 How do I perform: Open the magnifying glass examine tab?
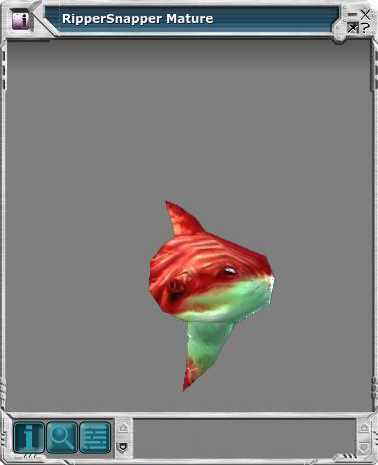[x=62, y=437]
